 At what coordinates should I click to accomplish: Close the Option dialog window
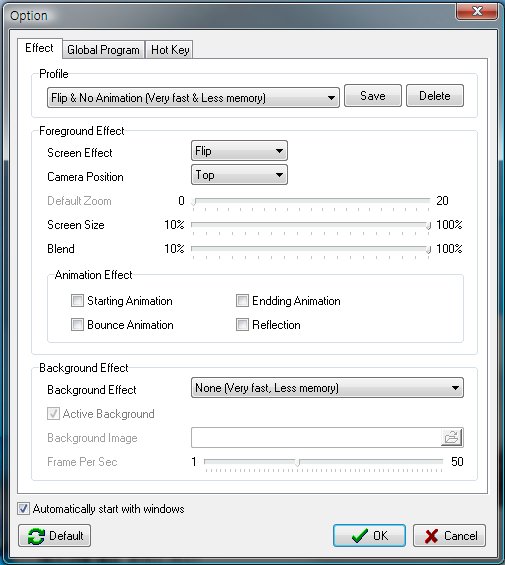477,11
